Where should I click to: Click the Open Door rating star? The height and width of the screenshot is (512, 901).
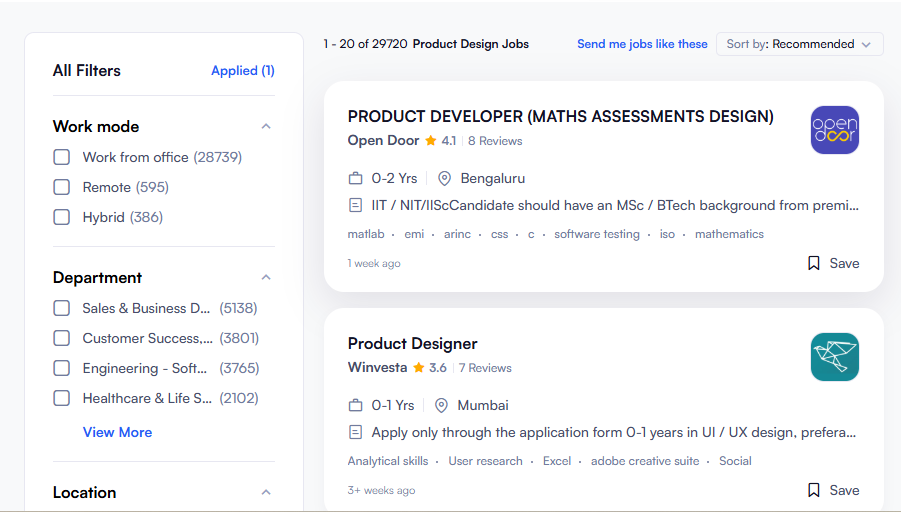click(430, 141)
